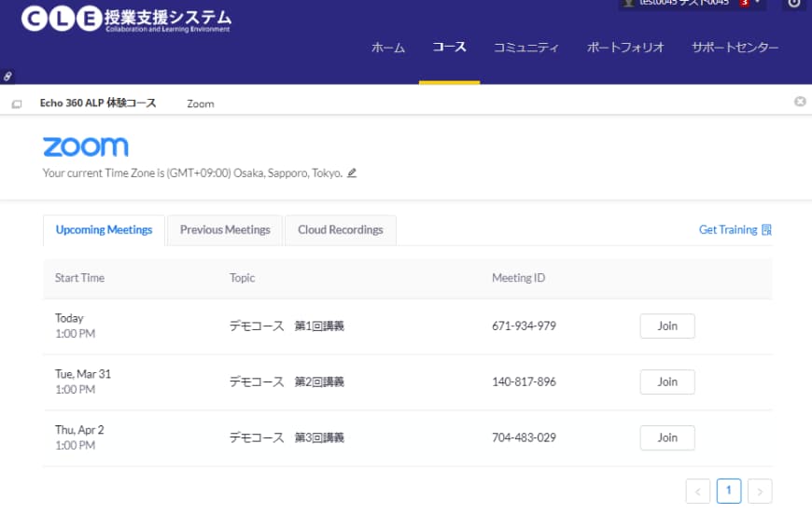This screenshot has height=513, width=812.
Task: Open the Get Training link
Action: [x=728, y=229]
